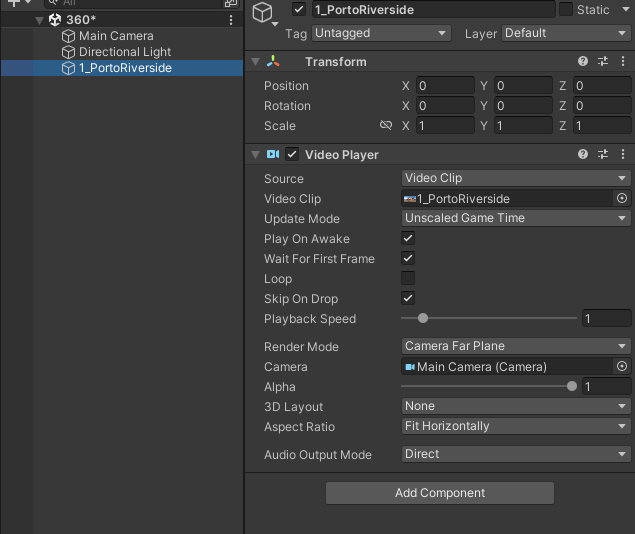Open the Aspect Ratio dropdown
This screenshot has width=635, height=534.
tap(515, 426)
